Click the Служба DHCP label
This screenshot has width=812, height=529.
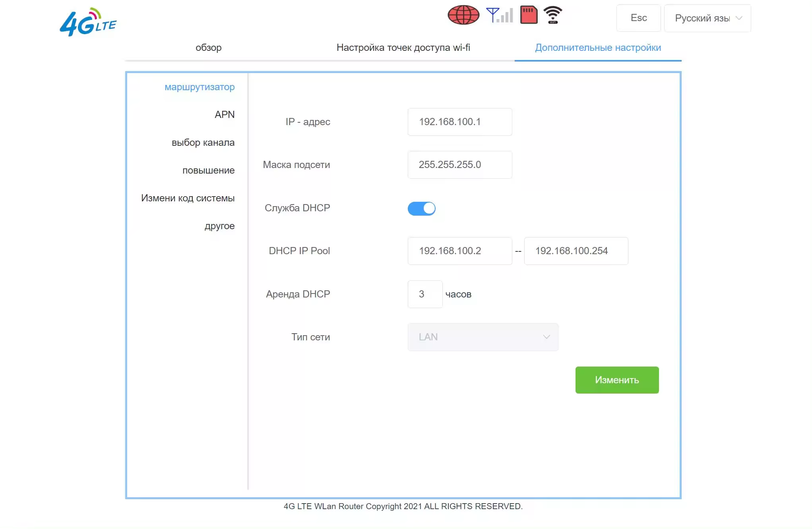tap(297, 208)
